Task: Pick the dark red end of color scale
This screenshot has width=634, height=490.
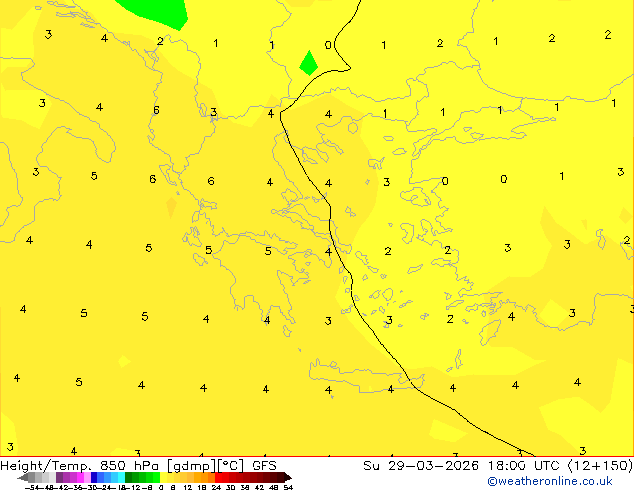Action: coord(281,477)
